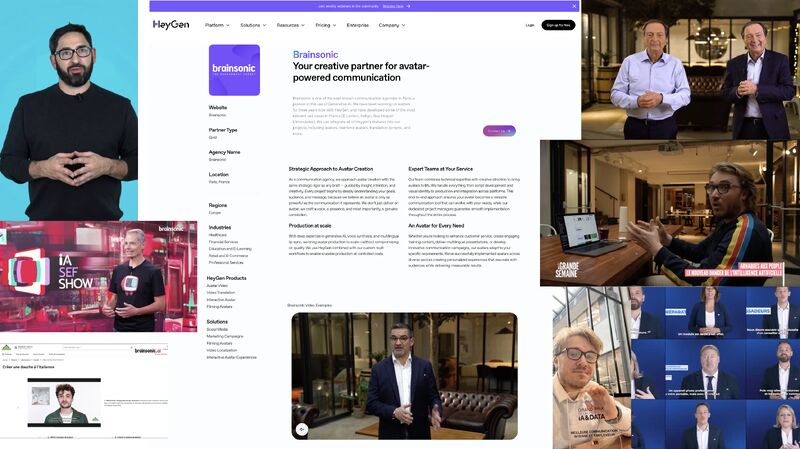Click Filming Avatars under HeyGen Products

pyautogui.click(x=219, y=307)
